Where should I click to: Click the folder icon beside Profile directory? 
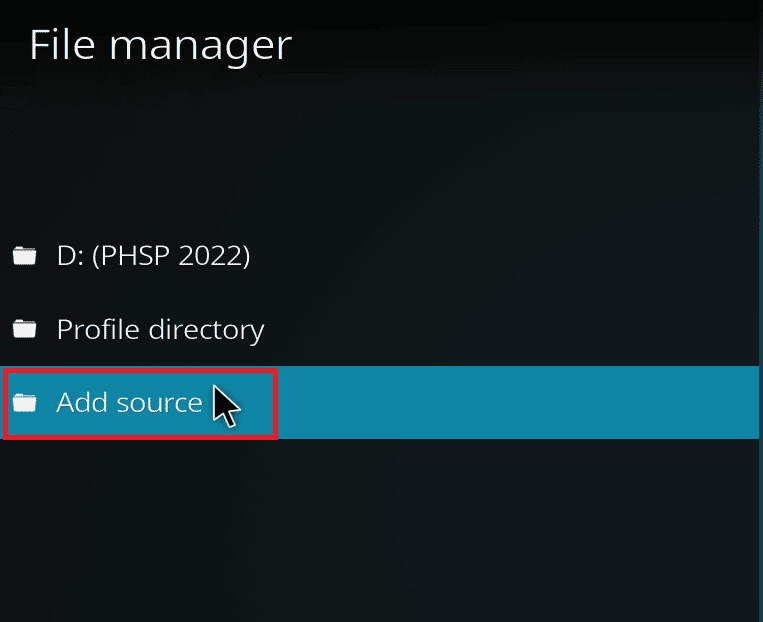pos(24,329)
